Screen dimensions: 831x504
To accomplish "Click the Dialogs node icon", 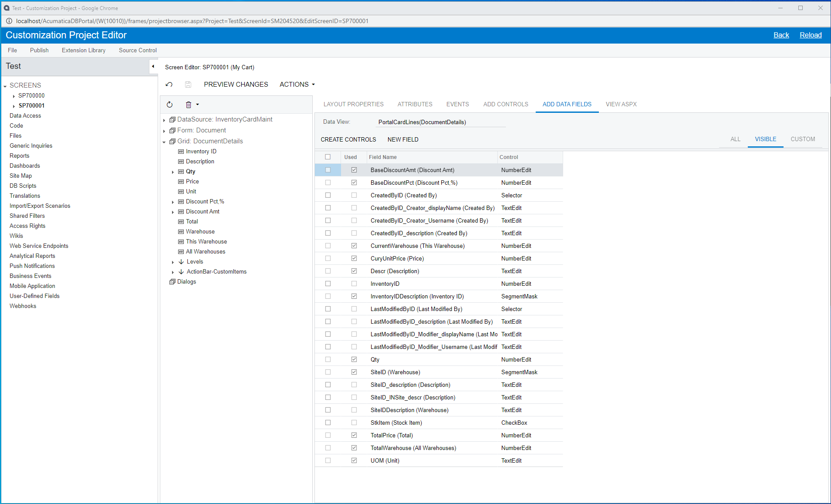I will tap(172, 282).
